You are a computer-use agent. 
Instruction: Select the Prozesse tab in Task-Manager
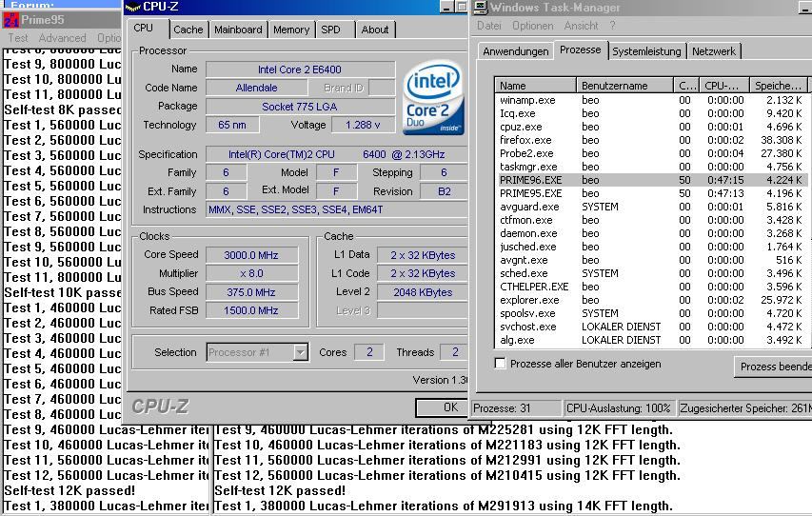pos(580,50)
